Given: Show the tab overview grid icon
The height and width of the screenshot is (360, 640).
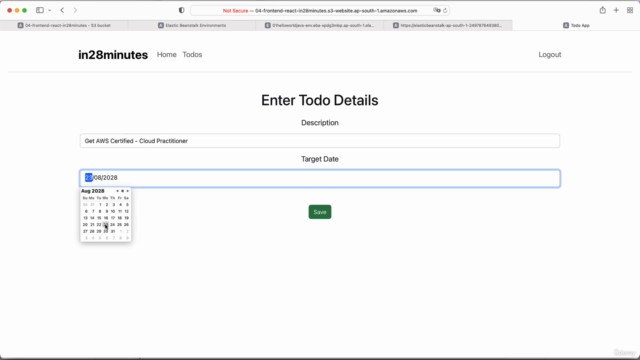Looking at the screenshot, I should [x=630, y=10].
